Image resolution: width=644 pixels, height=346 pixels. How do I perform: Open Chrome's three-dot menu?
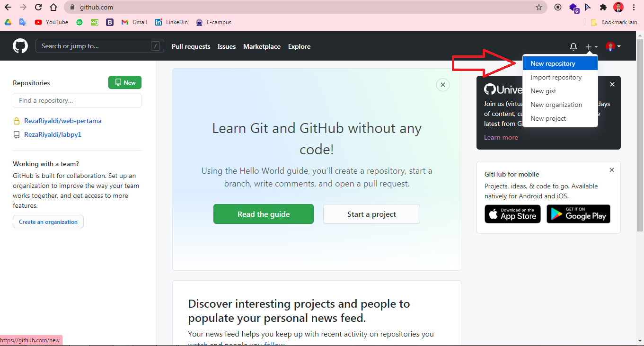point(634,7)
